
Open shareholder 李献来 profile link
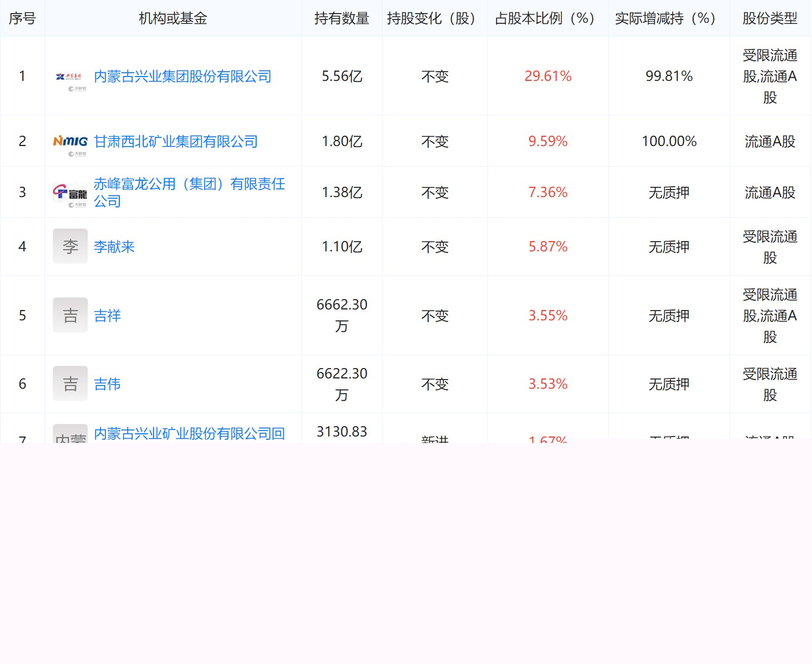(x=114, y=247)
